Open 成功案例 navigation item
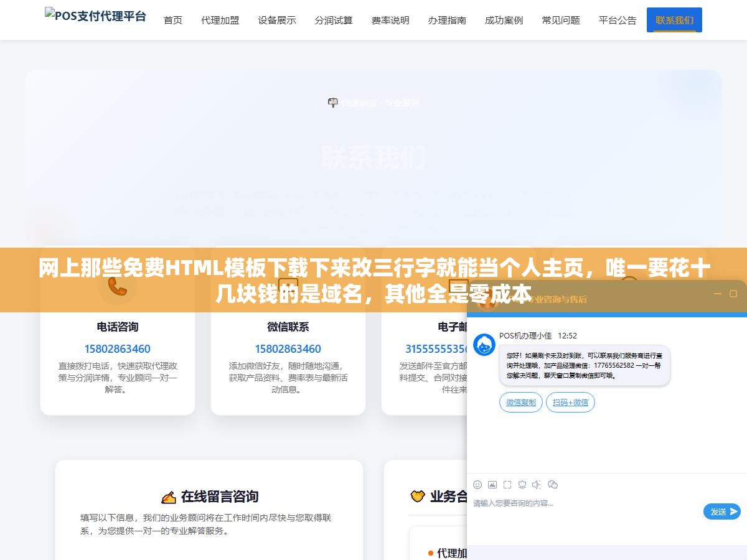This screenshot has width=747, height=560. pyautogui.click(x=504, y=20)
